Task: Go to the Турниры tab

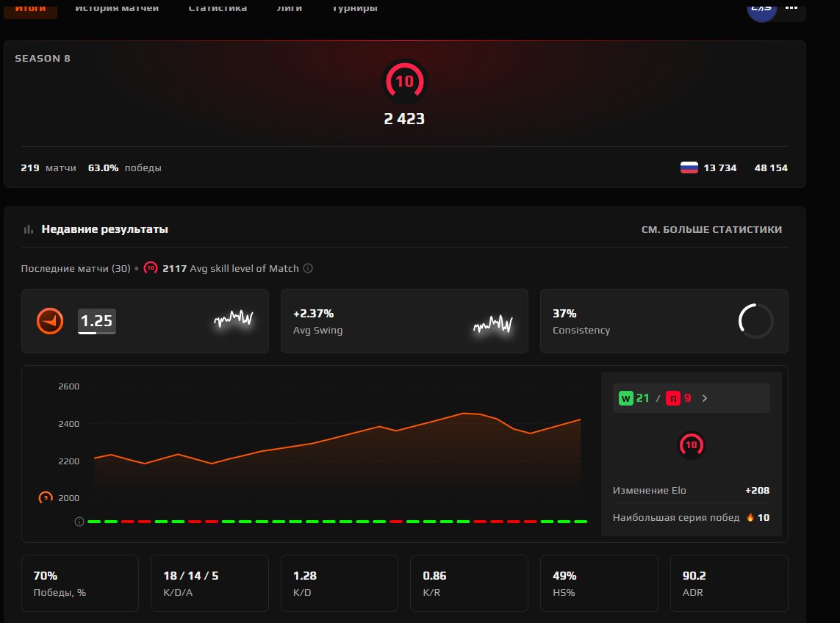Action: click(x=355, y=7)
